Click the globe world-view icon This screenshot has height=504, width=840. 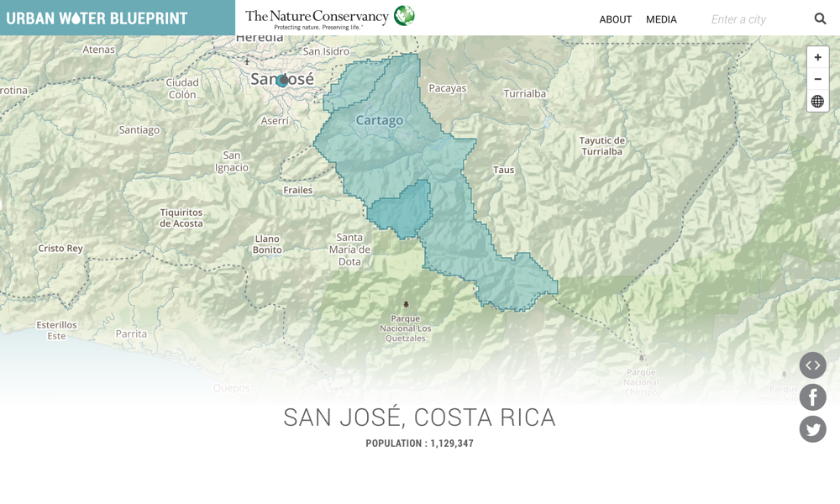click(817, 101)
